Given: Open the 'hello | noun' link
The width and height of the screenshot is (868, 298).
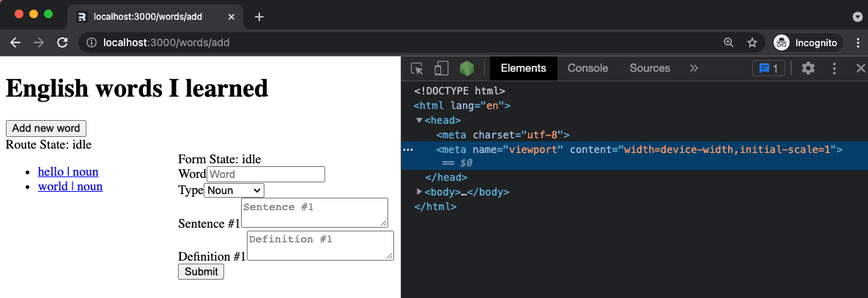Looking at the screenshot, I should pyautogui.click(x=68, y=172).
